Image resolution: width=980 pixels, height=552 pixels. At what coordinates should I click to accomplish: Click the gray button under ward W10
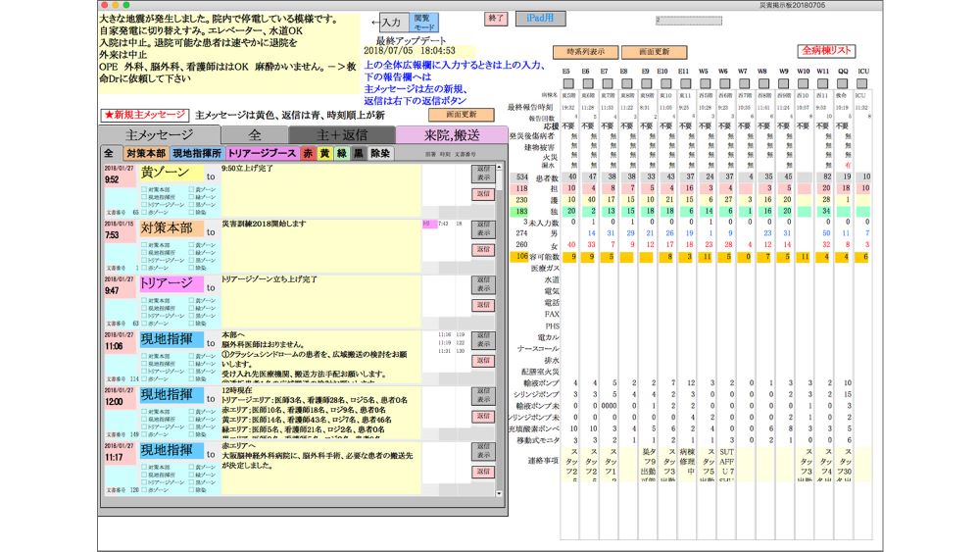pyautogui.click(x=804, y=83)
